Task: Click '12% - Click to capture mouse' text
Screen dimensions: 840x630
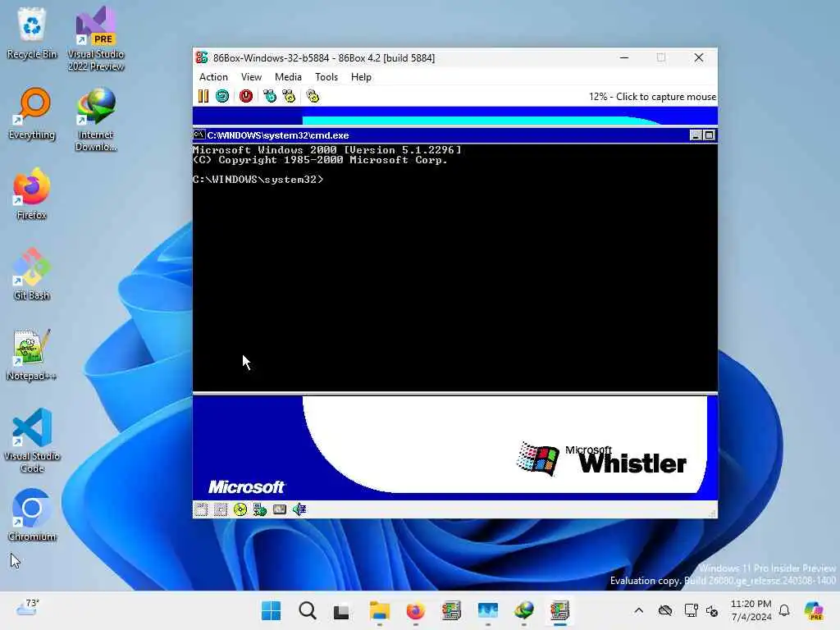Action: [x=652, y=97]
